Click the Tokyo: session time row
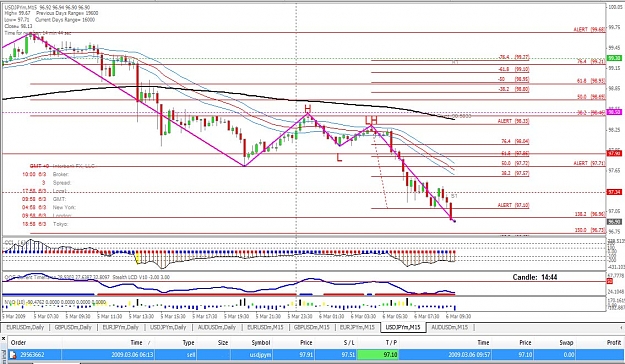 pos(45,224)
